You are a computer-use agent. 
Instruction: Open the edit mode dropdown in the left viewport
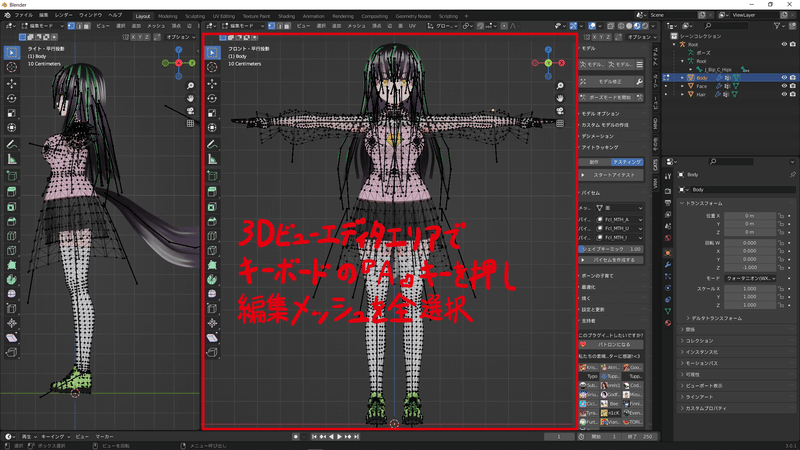[x=43, y=26]
